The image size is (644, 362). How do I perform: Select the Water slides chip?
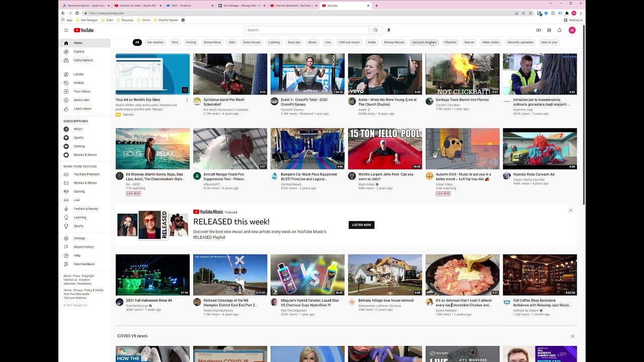(491, 42)
